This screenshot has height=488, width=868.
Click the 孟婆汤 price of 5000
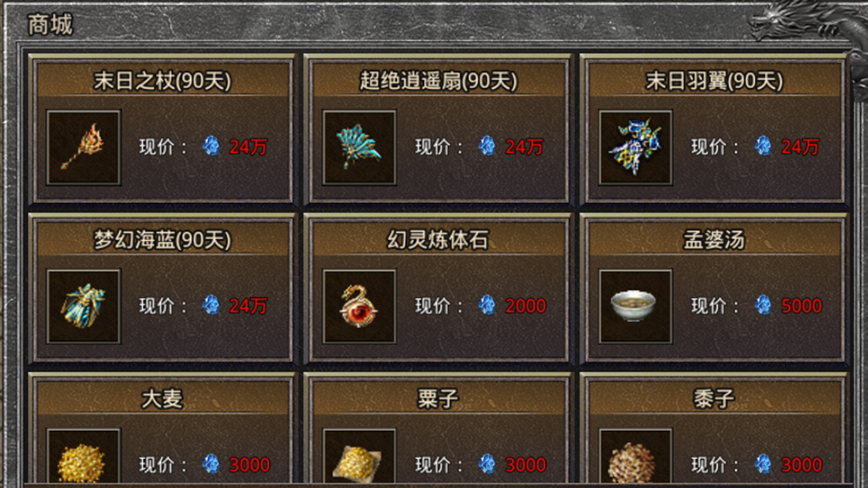point(802,305)
